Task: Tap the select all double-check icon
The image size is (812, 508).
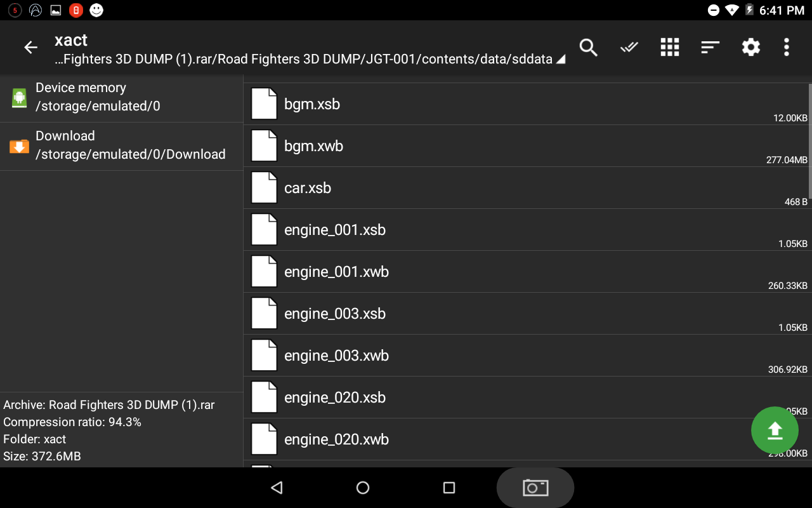Action: point(629,48)
